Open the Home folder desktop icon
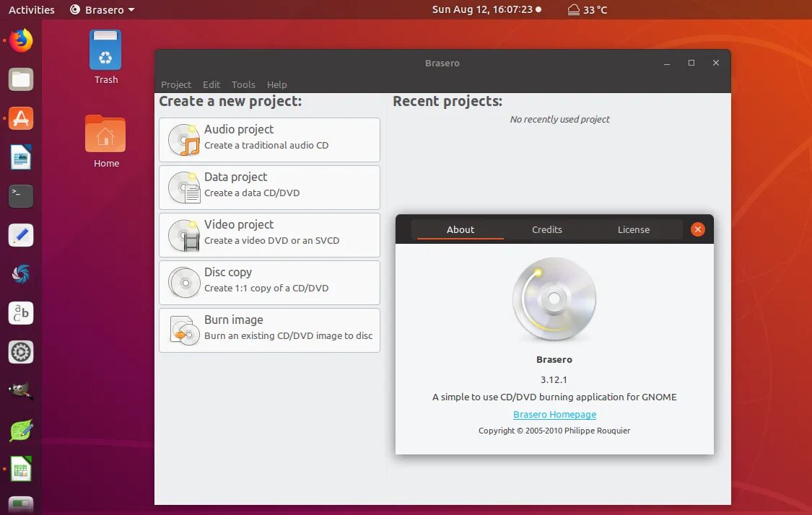The image size is (812, 515). click(x=105, y=133)
